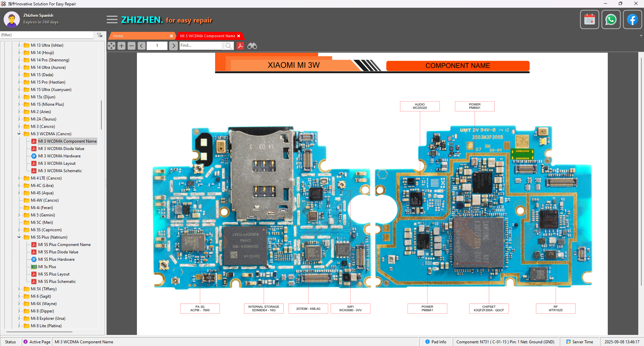Image resolution: width=644 pixels, height=346 pixels.
Task: Click the red PDF export icon
Action: pyautogui.click(x=240, y=46)
